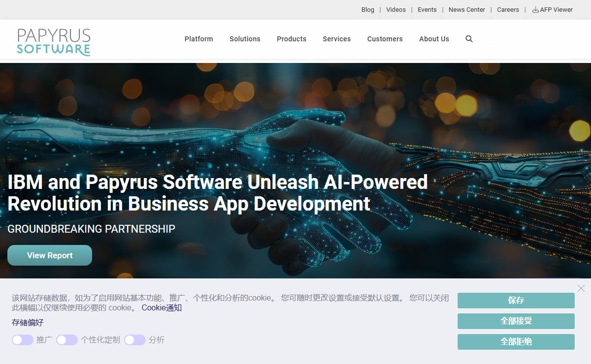
Task: Open the Careers link
Action: tap(508, 10)
